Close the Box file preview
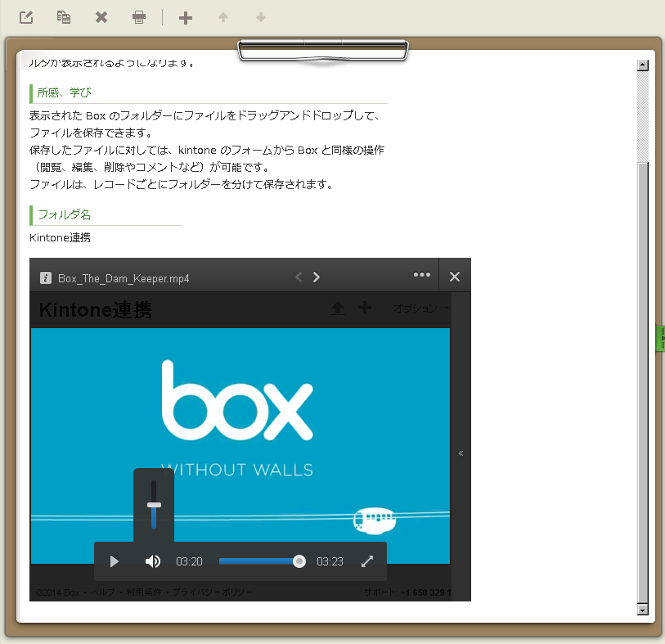This screenshot has width=665, height=644. (455, 277)
